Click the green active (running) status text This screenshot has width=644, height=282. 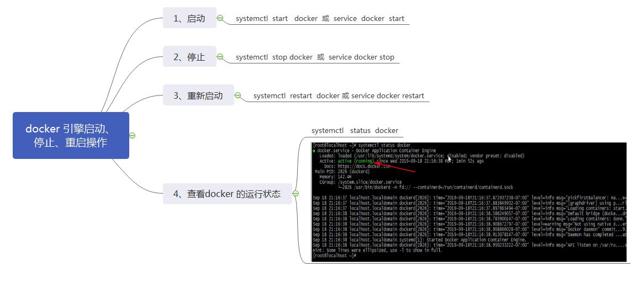click(x=355, y=161)
